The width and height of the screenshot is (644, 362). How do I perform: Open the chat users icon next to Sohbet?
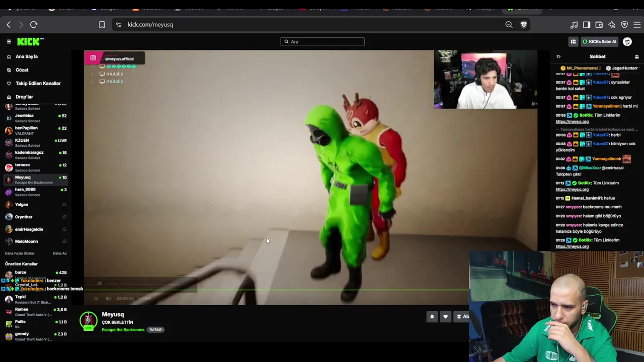click(x=636, y=57)
